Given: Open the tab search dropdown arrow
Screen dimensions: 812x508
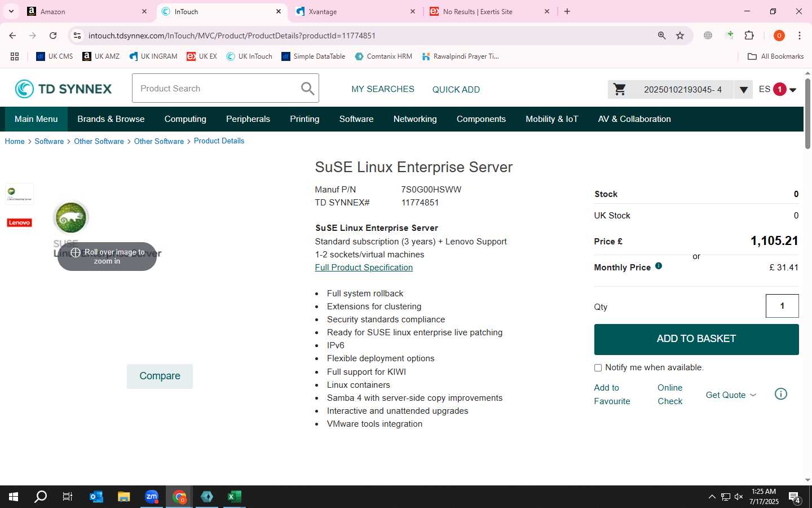Looking at the screenshot, I should [x=11, y=11].
